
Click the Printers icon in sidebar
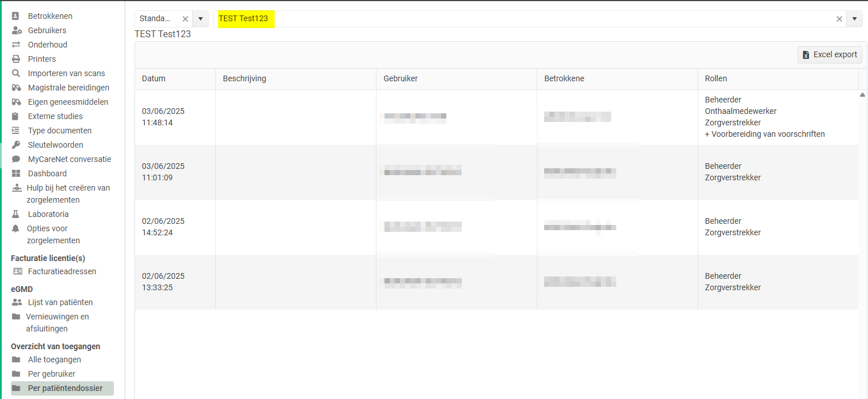click(16, 59)
